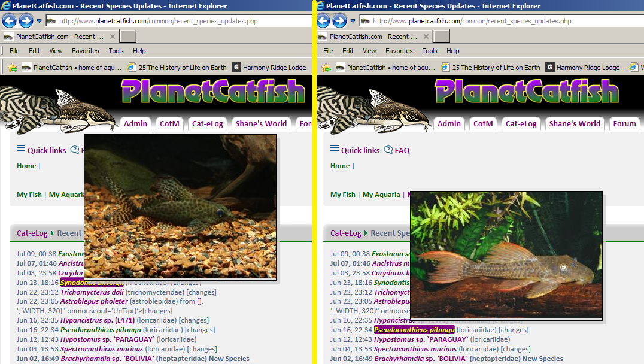
Task: Click Shane's World tab in right window
Action: (x=575, y=124)
